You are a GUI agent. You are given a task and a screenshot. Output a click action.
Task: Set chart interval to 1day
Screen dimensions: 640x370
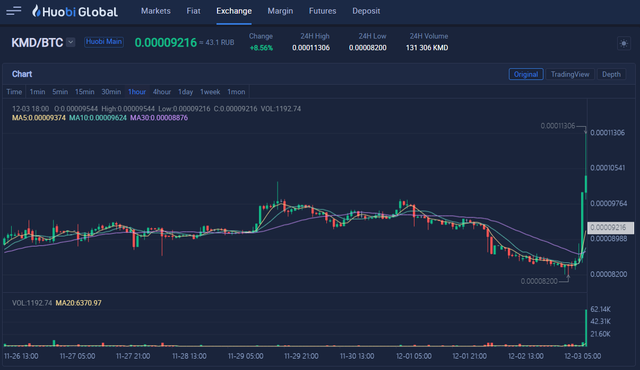(185, 92)
